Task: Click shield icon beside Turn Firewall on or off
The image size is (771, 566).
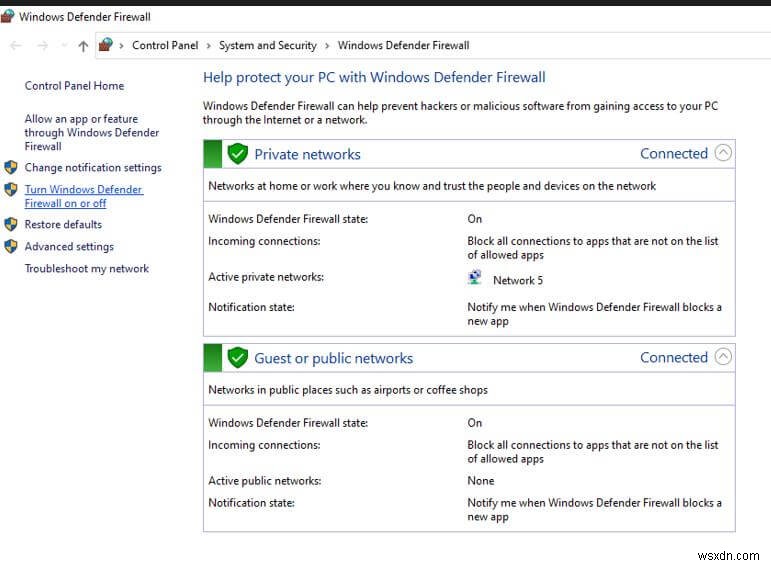Action: click(x=11, y=189)
